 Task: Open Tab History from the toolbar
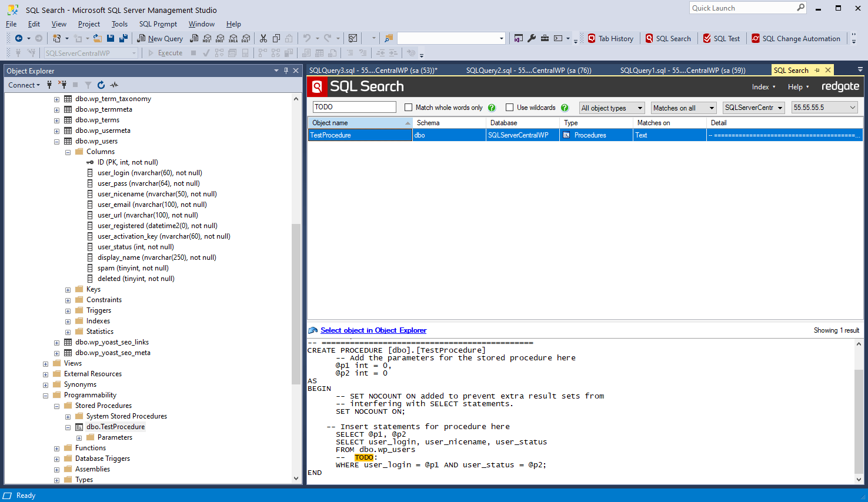[611, 38]
